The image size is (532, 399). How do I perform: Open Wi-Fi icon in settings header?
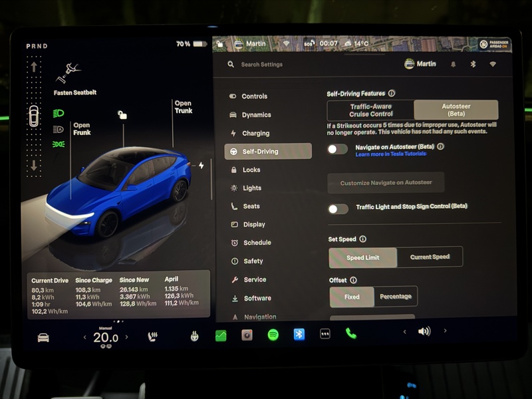[493, 64]
